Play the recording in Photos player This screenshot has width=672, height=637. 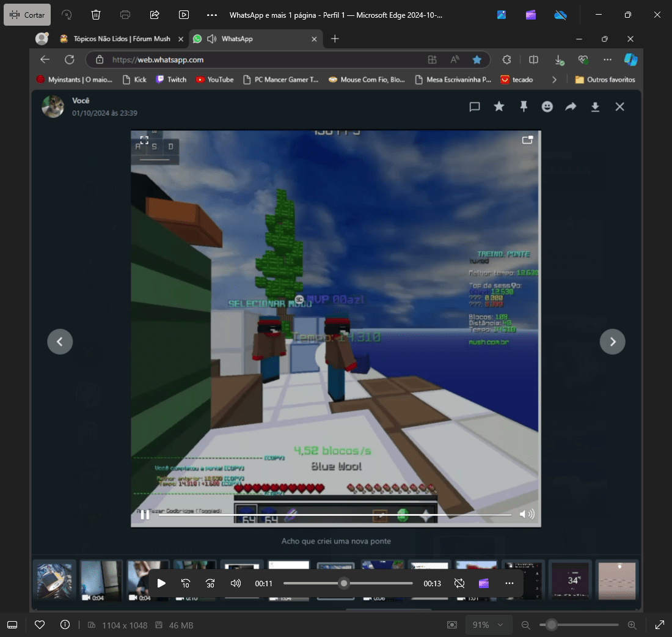pos(161,583)
